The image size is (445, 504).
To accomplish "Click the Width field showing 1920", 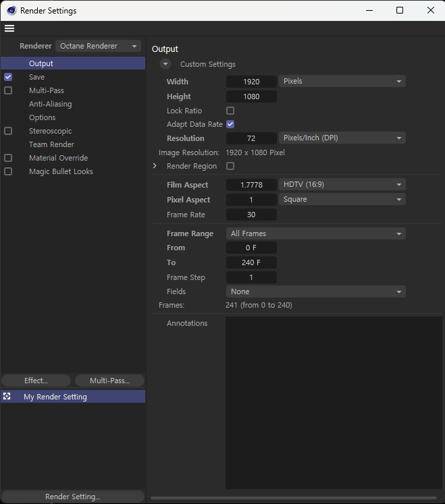I will 251,82.
